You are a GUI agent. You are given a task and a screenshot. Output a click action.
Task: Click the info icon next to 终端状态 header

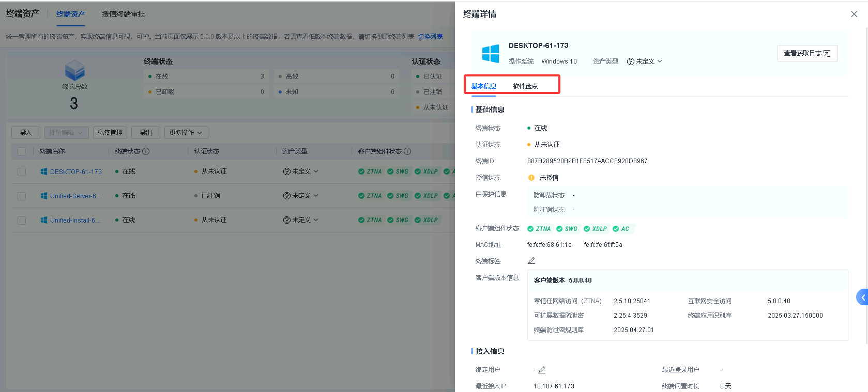tap(146, 151)
